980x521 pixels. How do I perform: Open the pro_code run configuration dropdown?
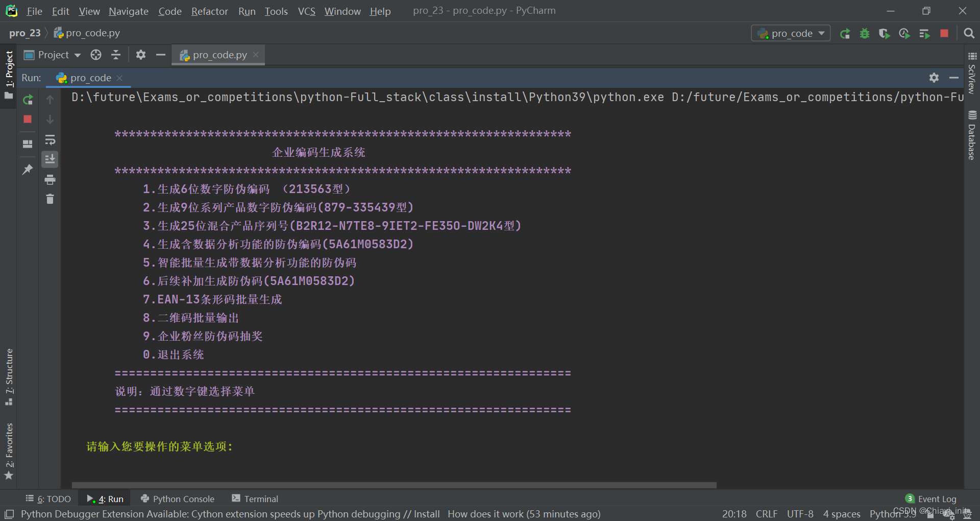(791, 34)
